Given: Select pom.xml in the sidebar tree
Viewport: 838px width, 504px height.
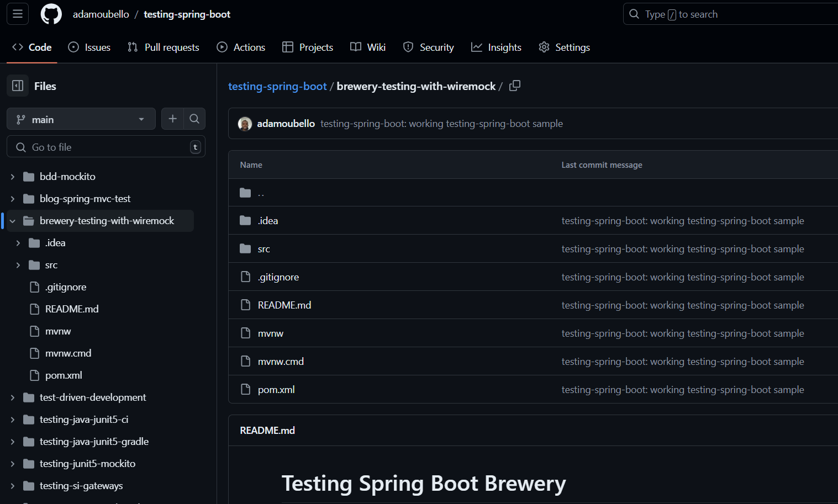Looking at the screenshot, I should [64, 375].
